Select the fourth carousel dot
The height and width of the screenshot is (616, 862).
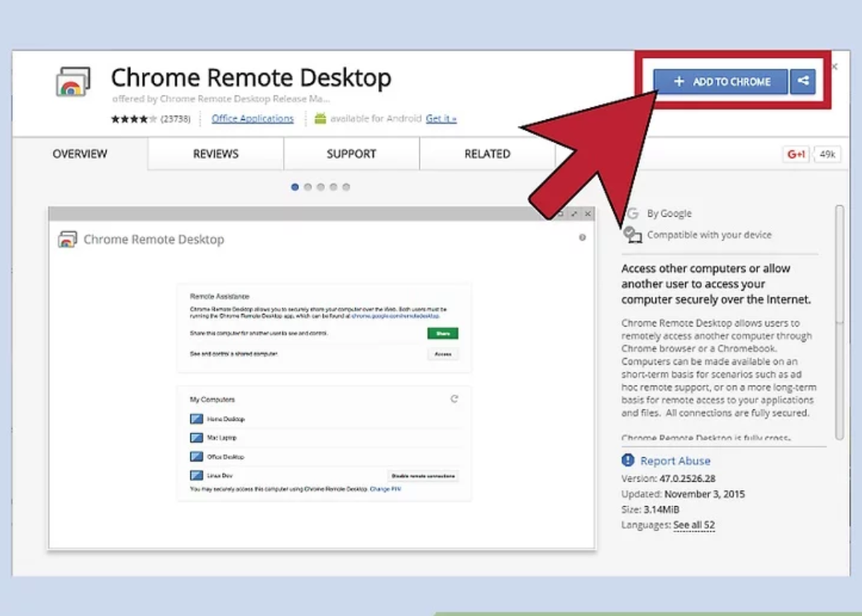tap(333, 187)
